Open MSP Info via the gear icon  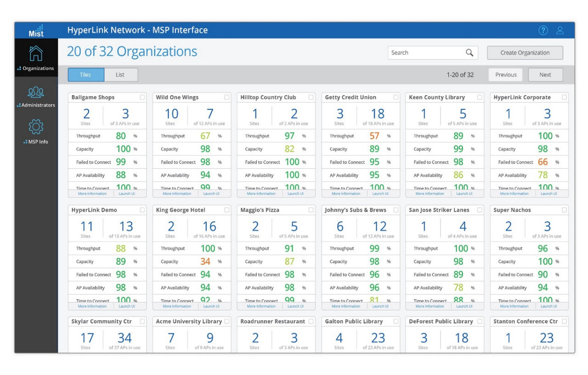[36, 130]
